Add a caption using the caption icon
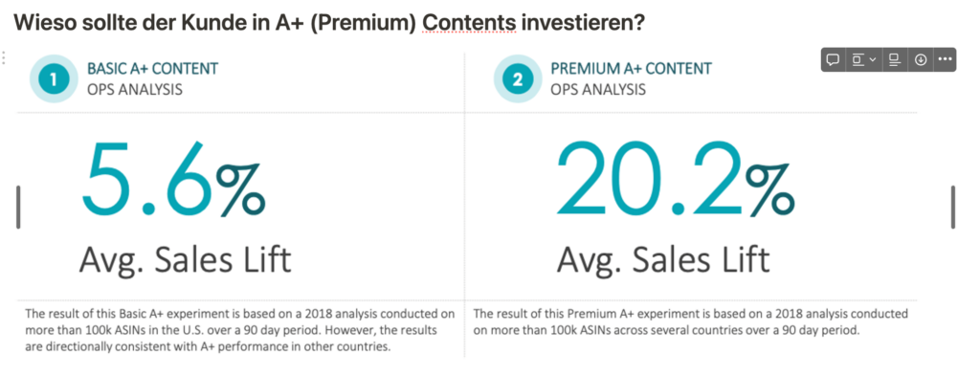 (x=895, y=60)
